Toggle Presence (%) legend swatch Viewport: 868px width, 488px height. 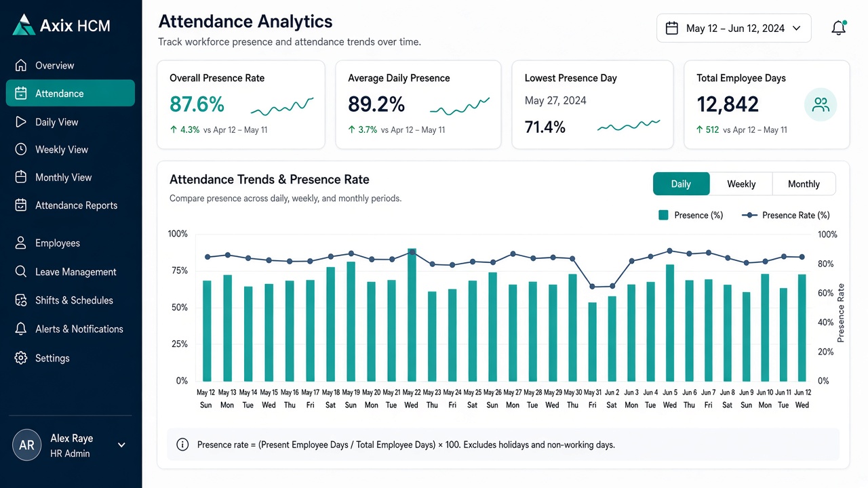tap(663, 215)
